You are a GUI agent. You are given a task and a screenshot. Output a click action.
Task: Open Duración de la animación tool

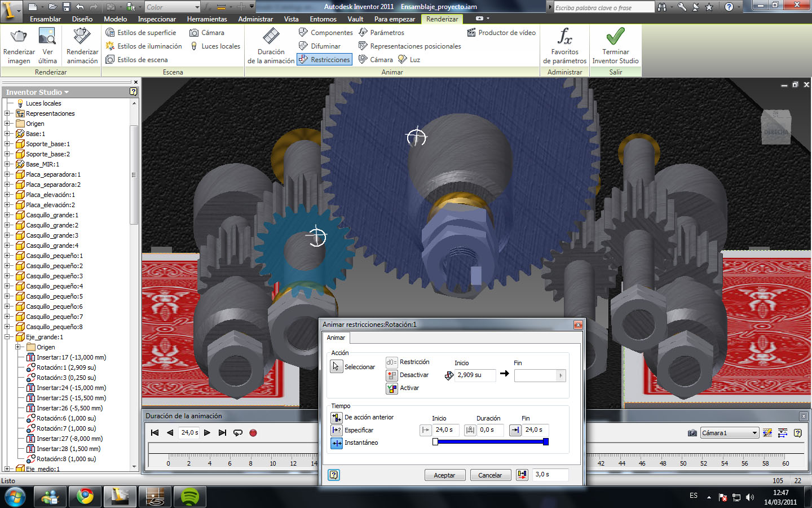tap(271, 46)
